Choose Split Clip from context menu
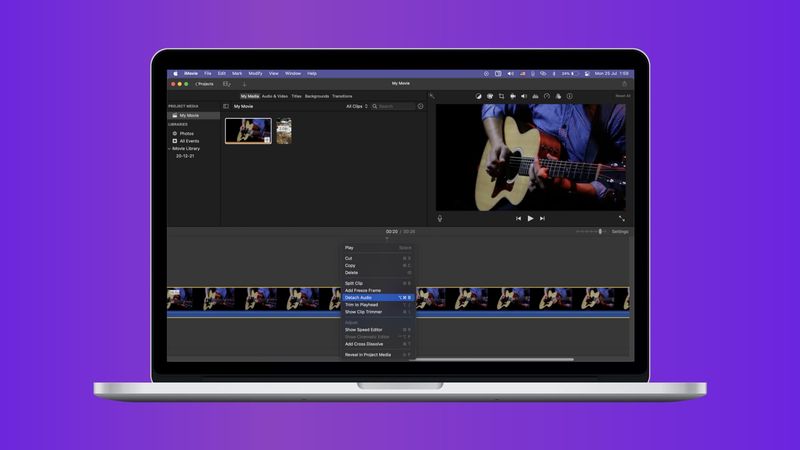 pyautogui.click(x=378, y=283)
